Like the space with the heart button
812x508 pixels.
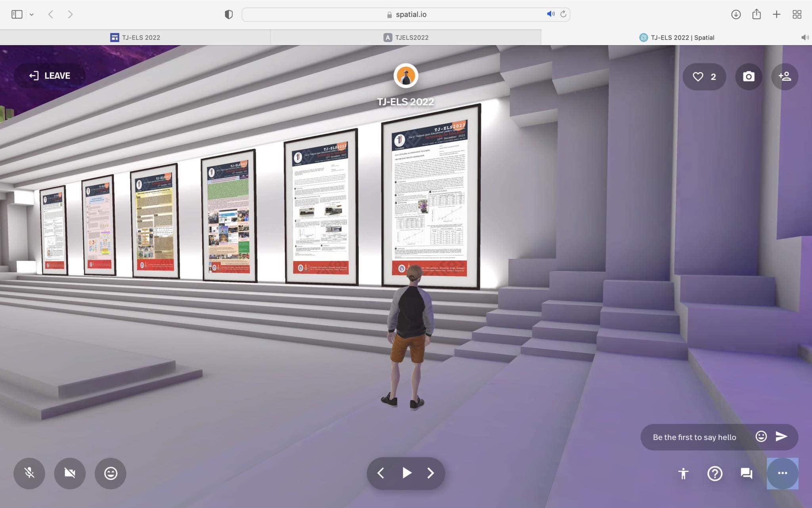point(704,77)
